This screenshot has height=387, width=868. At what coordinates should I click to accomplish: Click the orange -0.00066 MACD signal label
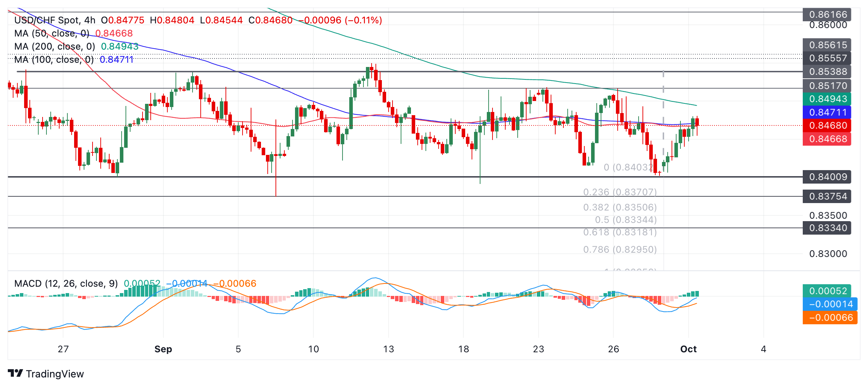pos(830,318)
